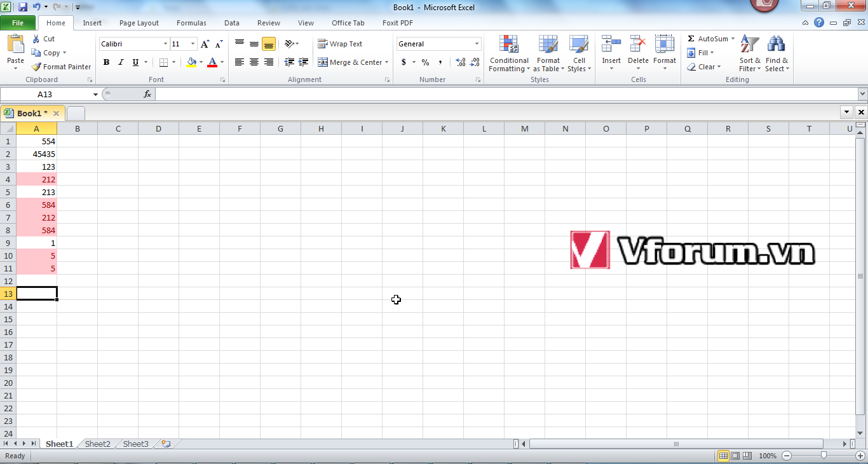Expand the Name Box dropdown arrow
The width and height of the screenshot is (868, 464).
pyautogui.click(x=95, y=94)
